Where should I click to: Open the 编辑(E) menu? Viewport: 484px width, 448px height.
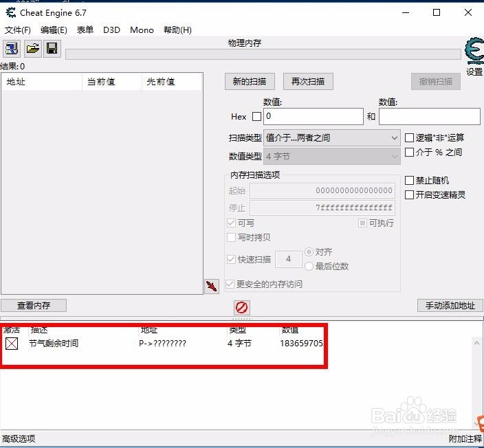54,30
